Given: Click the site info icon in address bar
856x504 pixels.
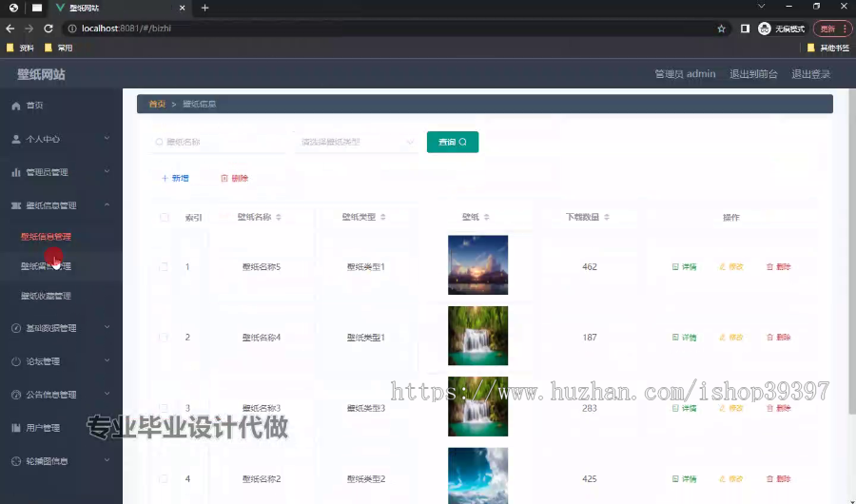Looking at the screenshot, I should [x=72, y=29].
